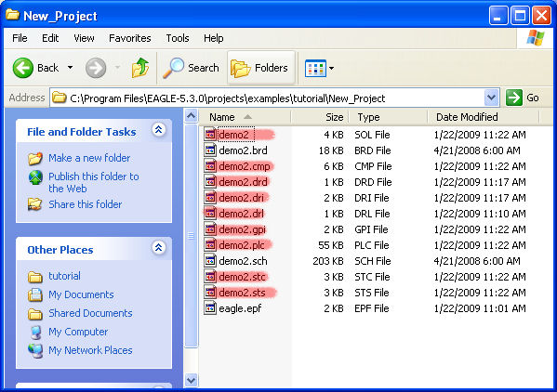Open the Views dropdown arrow
Image resolution: width=557 pixels, height=392 pixels.
[x=331, y=68]
